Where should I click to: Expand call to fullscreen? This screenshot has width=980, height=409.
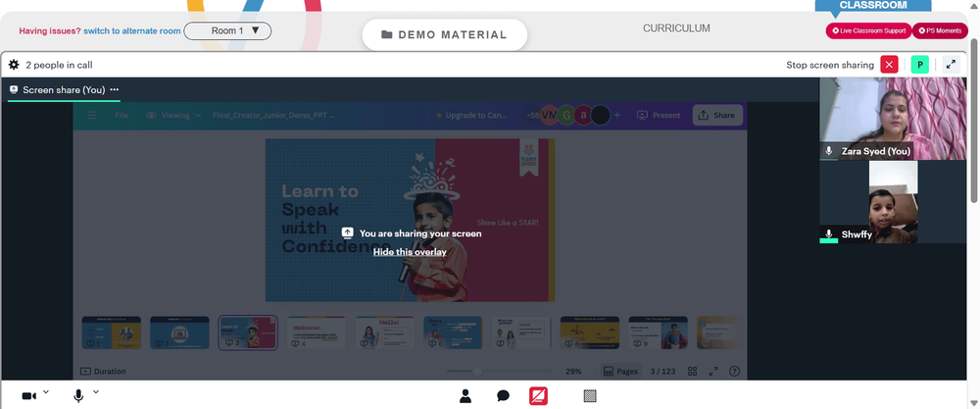click(951, 65)
